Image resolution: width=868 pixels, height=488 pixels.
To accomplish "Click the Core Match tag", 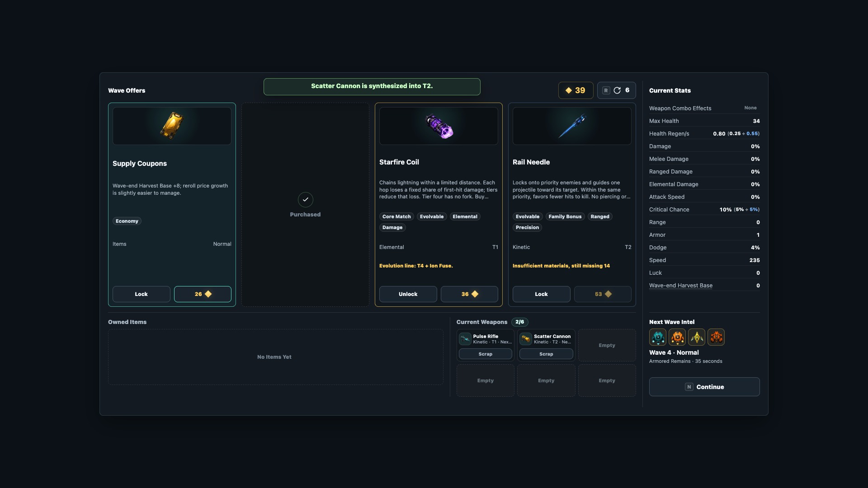I will 396,216.
